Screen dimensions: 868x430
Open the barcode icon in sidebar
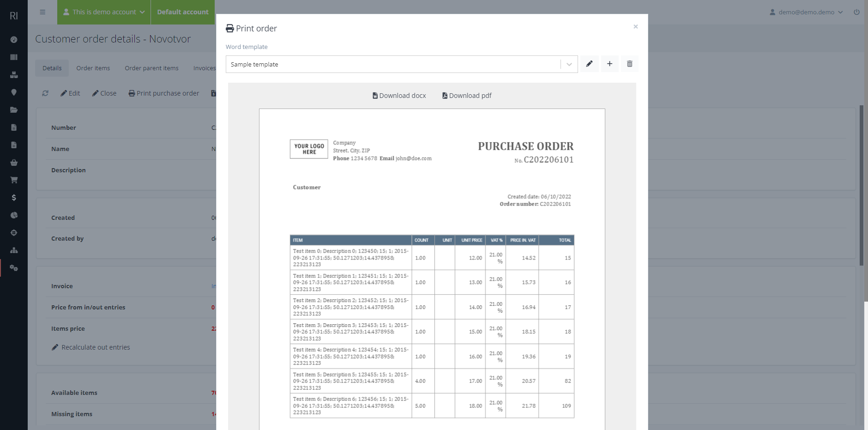(x=14, y=57)
